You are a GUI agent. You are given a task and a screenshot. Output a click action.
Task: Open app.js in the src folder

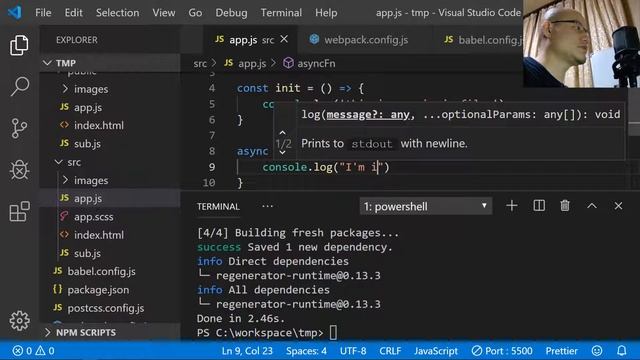88,198
